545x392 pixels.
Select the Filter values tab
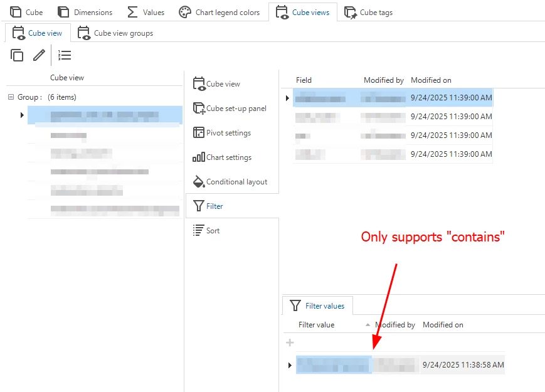pos(318,306)
